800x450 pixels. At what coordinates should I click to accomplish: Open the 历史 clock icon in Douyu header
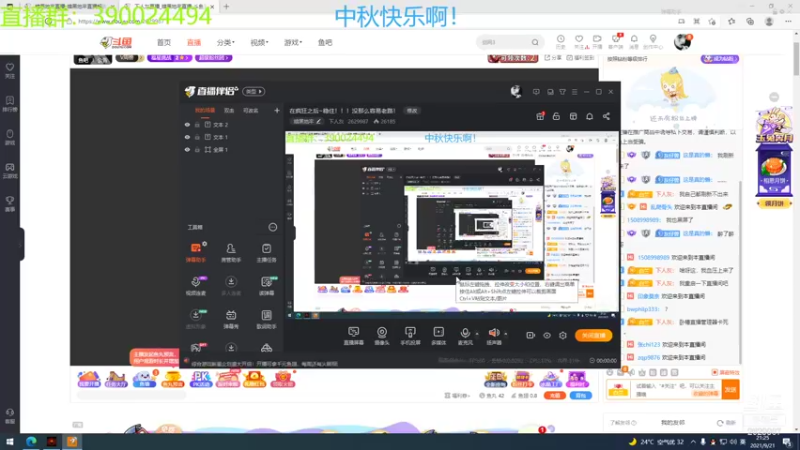point(561,42)
